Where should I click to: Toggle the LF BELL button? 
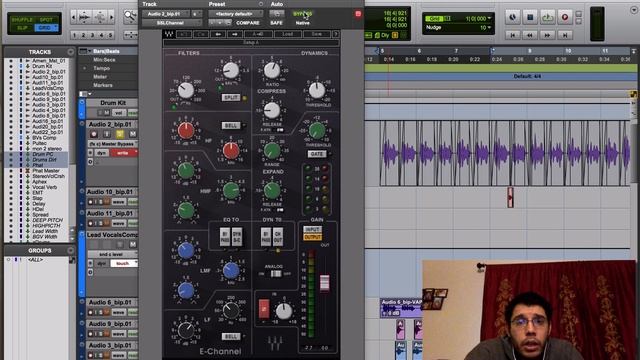(230, 336)
